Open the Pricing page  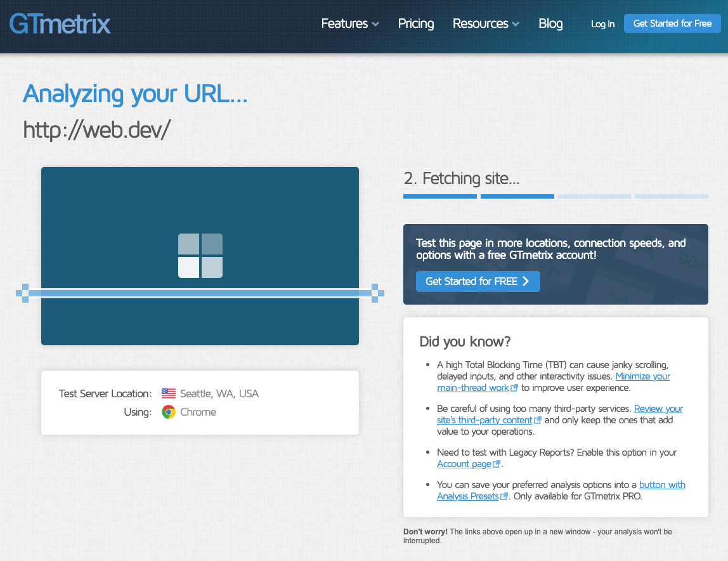(x=416, y=23)
